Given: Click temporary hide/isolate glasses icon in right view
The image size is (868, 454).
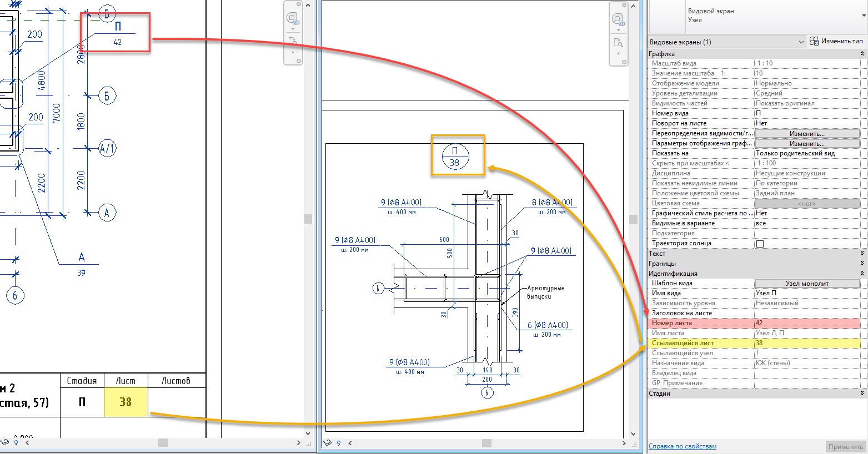Looking at the screenshot, I should pyautogui.click(x=328, y=443).
